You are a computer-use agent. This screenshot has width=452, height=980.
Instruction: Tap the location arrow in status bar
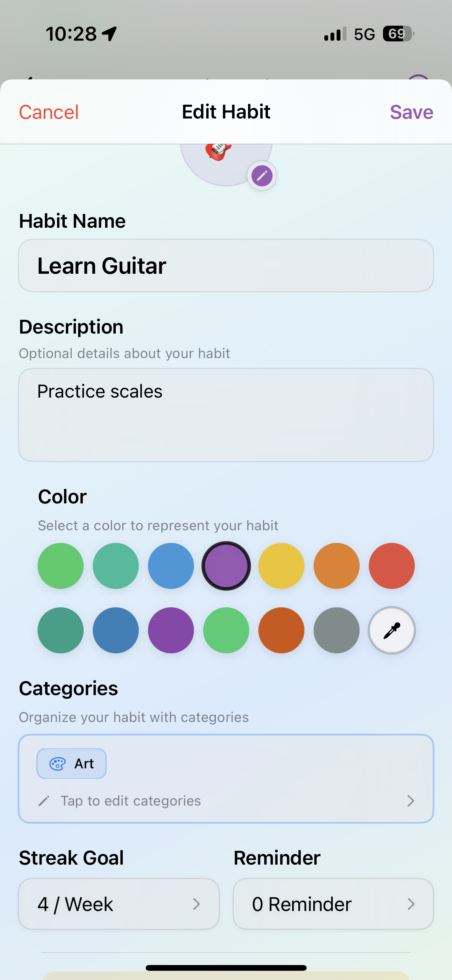coord(110,34)
